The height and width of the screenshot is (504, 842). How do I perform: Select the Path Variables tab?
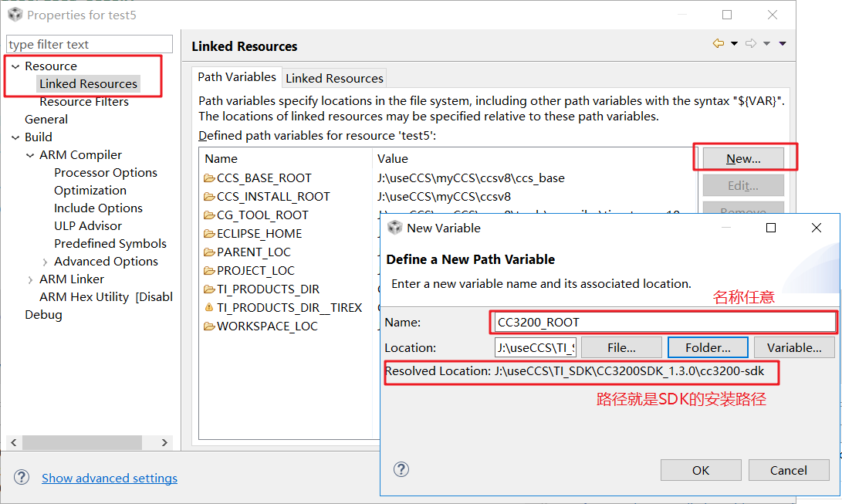click(x=236, y=77)
